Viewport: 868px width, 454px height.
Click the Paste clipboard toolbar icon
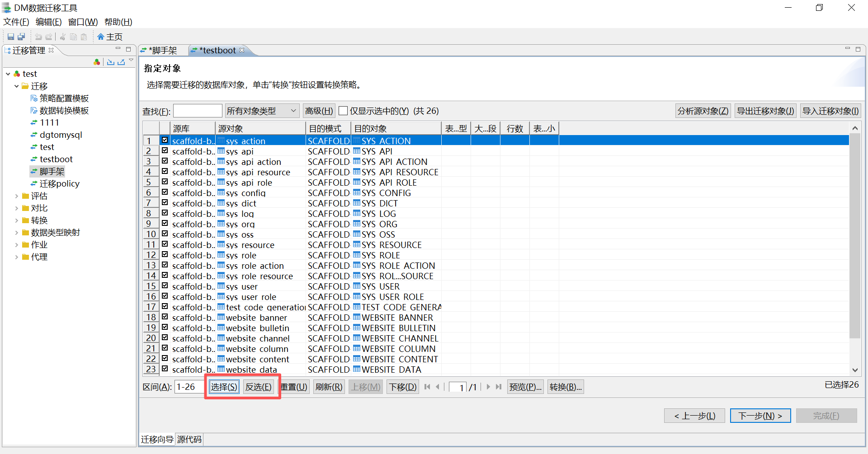[x=84, y=37]
